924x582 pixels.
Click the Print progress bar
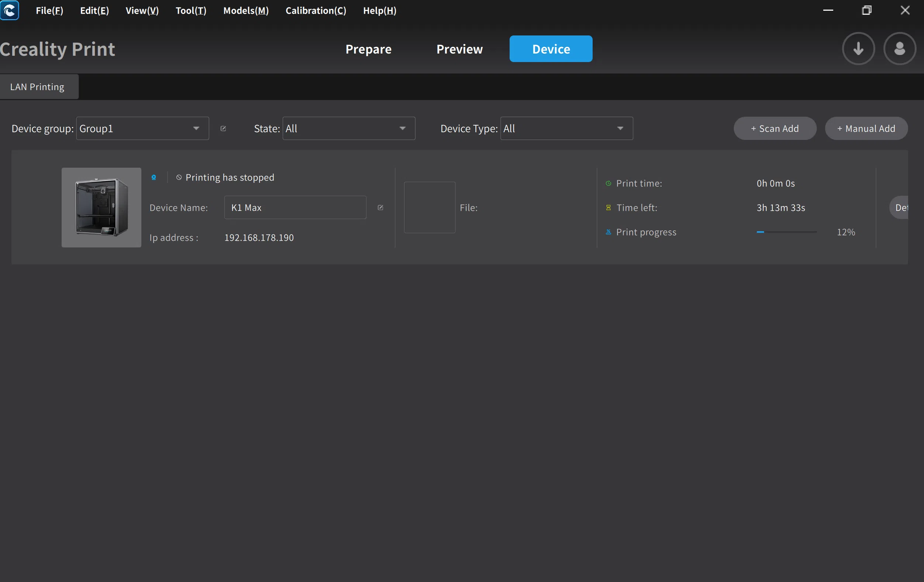click(786, 232)
